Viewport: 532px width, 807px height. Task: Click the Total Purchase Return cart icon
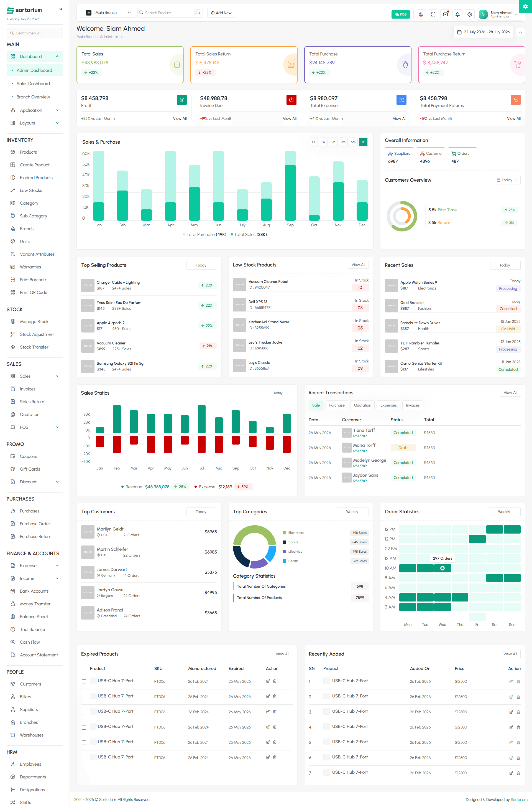point(517,65)
